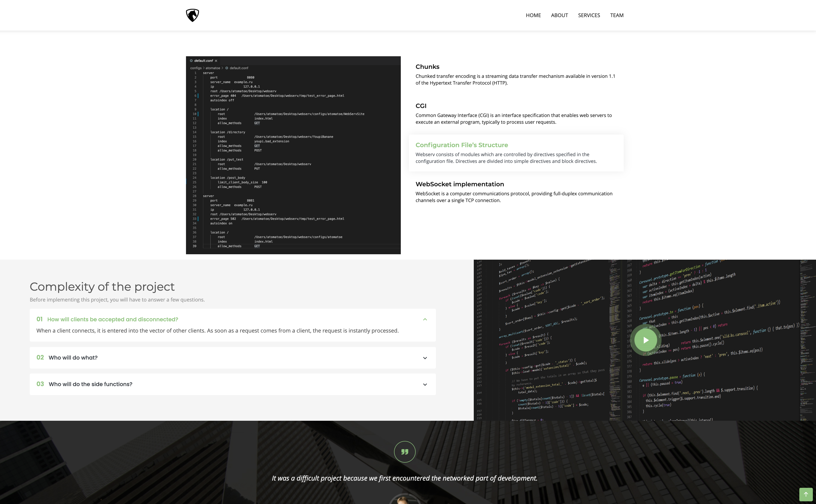Click 'Chunked transfer encoding is a streaming' description
Image resolution: width=816 pixels, height=504 pixels.
pos(515,80)
